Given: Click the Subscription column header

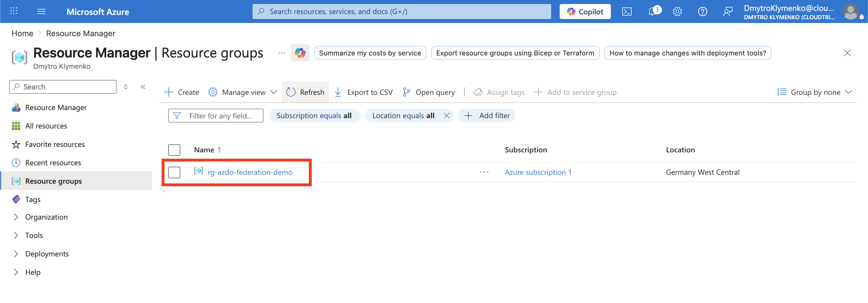Looking at the screenshot, I should tap(526, 150).
